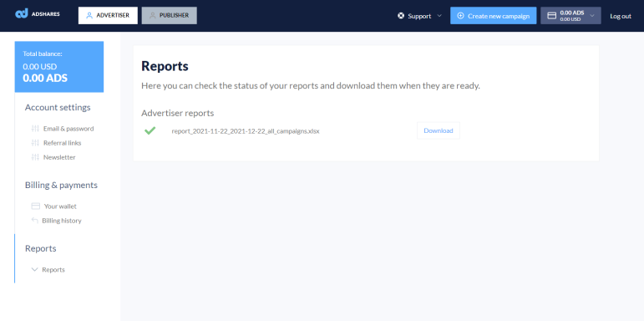
Task: Open Referral links page
Action: [x=63, y=143]
